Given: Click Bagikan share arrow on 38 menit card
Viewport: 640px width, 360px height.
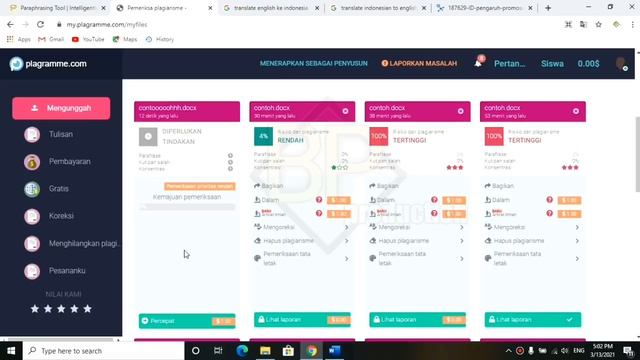Looking at the screenshot, I should 372,186.
